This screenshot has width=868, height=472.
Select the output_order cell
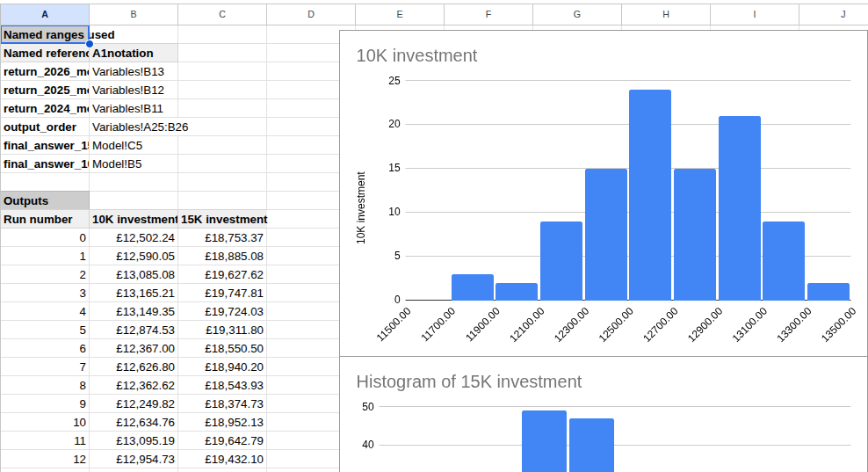tap(45, 127)
